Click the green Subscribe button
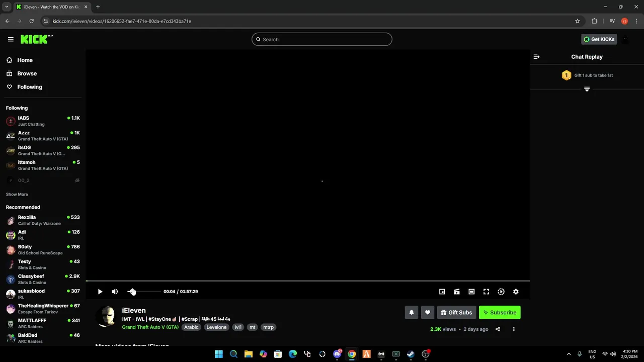This screenshot has height=362, width=644. (x=500, y=312)
